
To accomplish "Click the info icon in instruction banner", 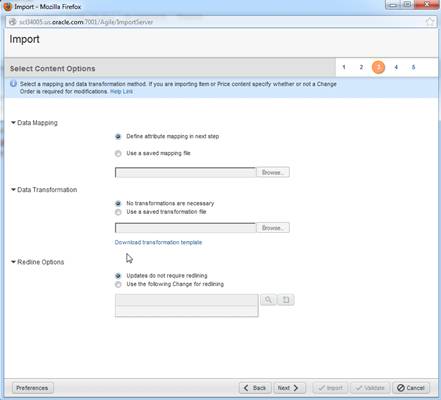I will 13,84.
